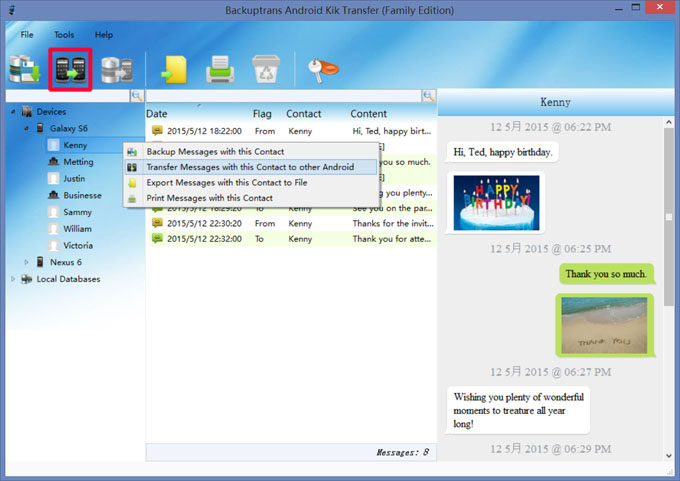Image resolution: width=680 pixels, height=481 pixels.
Task: Click the 'Wishing you plenty of wonderful' chat bubble
Action: pyautogui.click(x=518, y=410)
